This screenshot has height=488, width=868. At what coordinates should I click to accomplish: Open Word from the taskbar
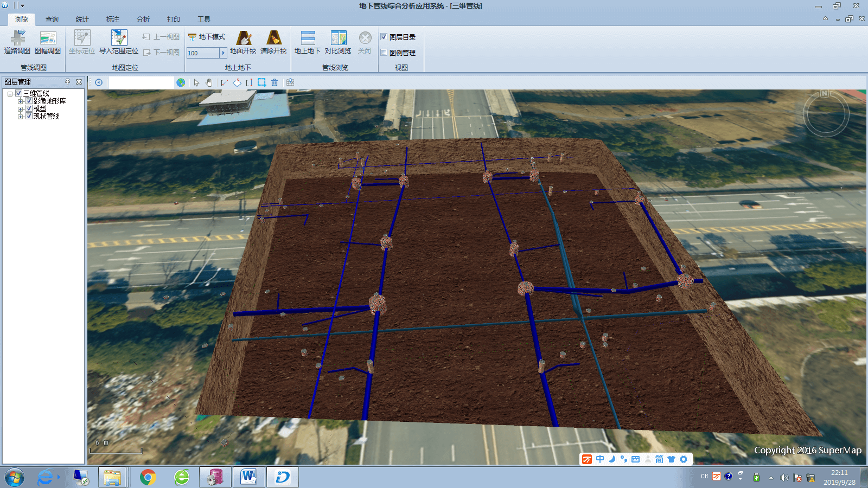(x=248, y=477)
